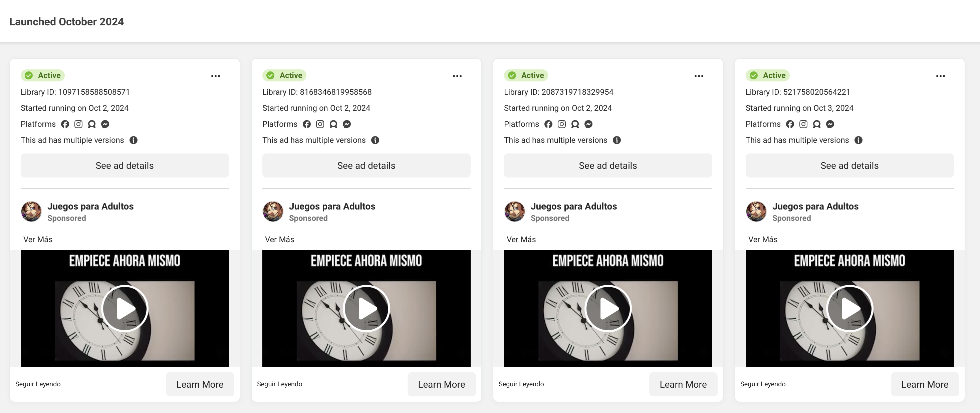
Task: Click Learn More on ad 8168346819958568
Action: [x=441, y=384]
